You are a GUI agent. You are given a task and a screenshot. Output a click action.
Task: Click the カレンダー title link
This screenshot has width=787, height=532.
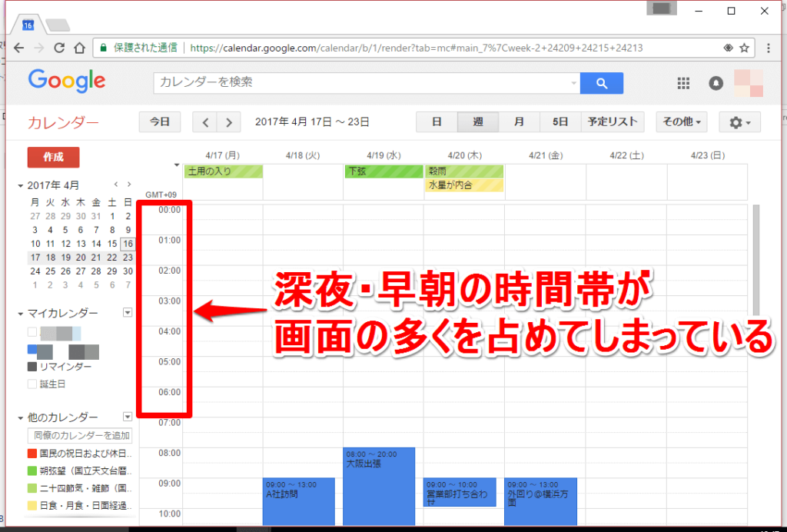pos(63,122)
